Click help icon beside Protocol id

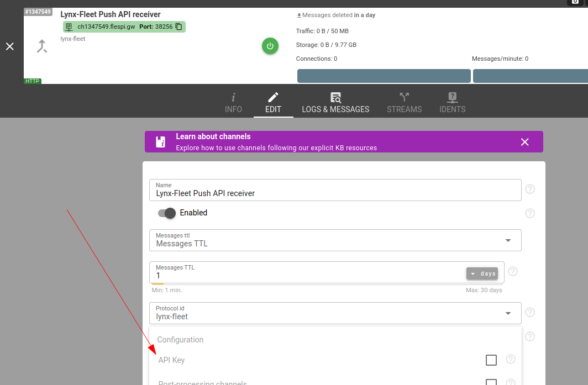point(529,313)
